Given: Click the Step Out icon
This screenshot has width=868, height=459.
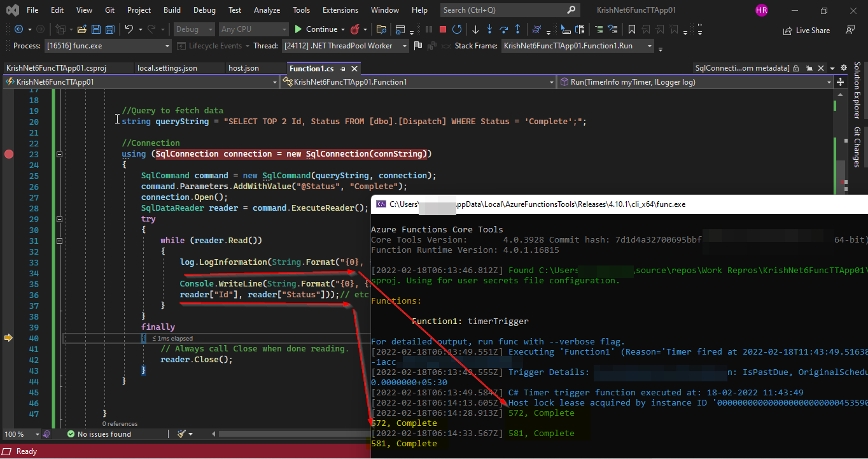Looking at the screenshot, I should point(517,29).
